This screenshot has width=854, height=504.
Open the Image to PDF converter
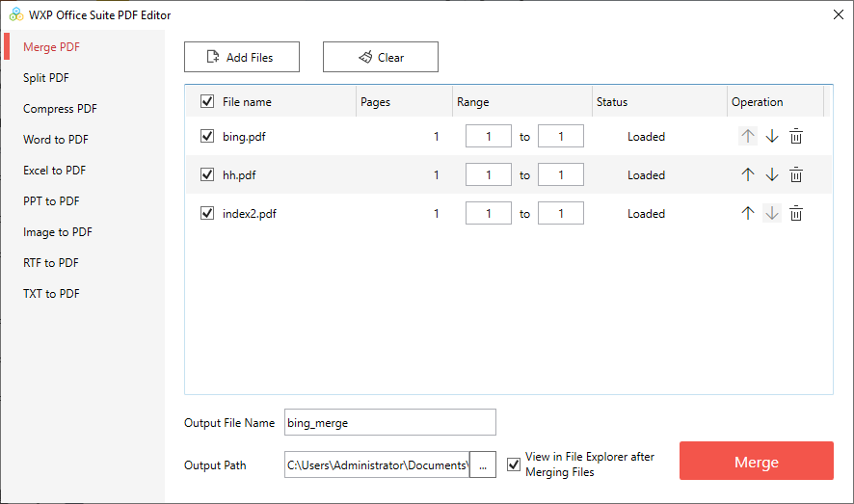58,232
